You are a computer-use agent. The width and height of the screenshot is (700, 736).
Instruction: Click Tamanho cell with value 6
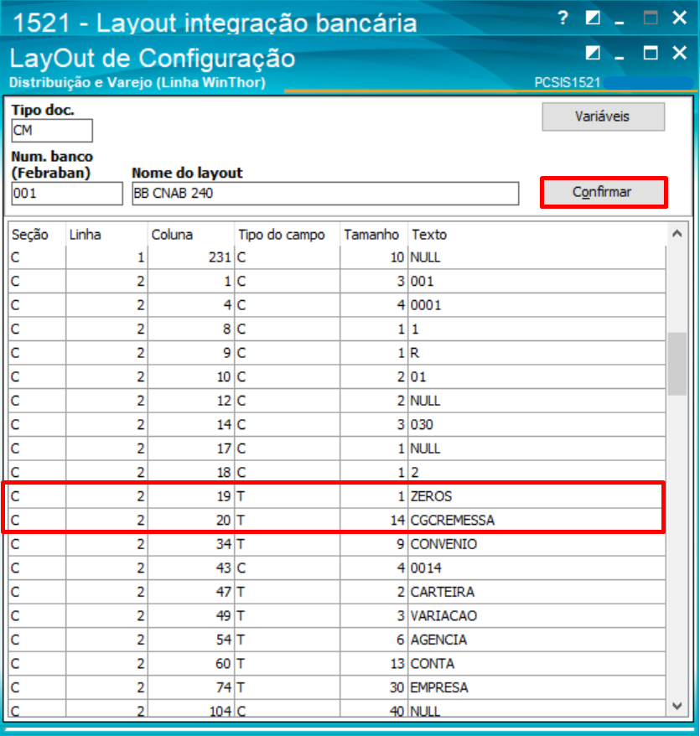374,640
